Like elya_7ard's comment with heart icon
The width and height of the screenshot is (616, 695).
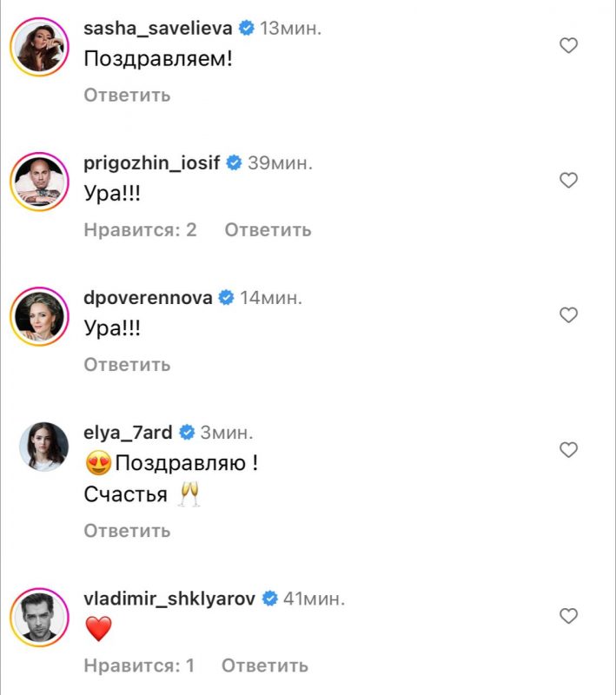568,449
